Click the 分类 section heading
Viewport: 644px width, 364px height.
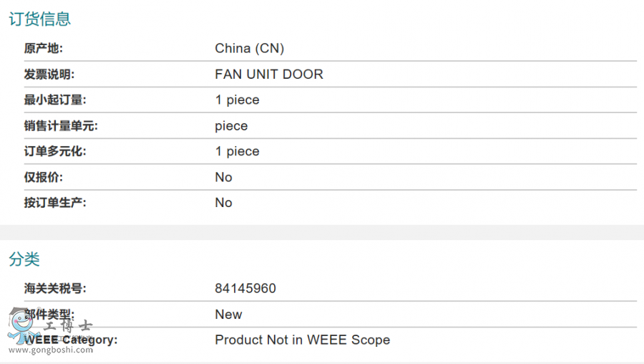tap(24, 259)
